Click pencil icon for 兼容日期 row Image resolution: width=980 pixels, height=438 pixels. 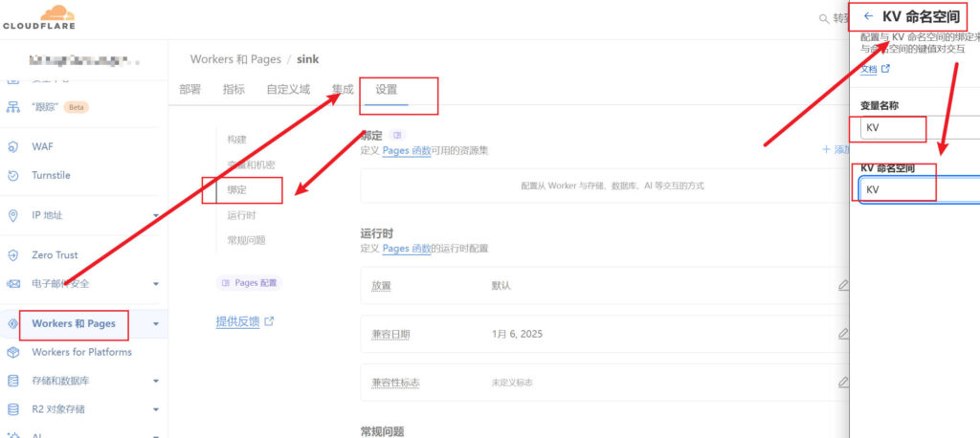pyautogui.click(x=842, y=334)
